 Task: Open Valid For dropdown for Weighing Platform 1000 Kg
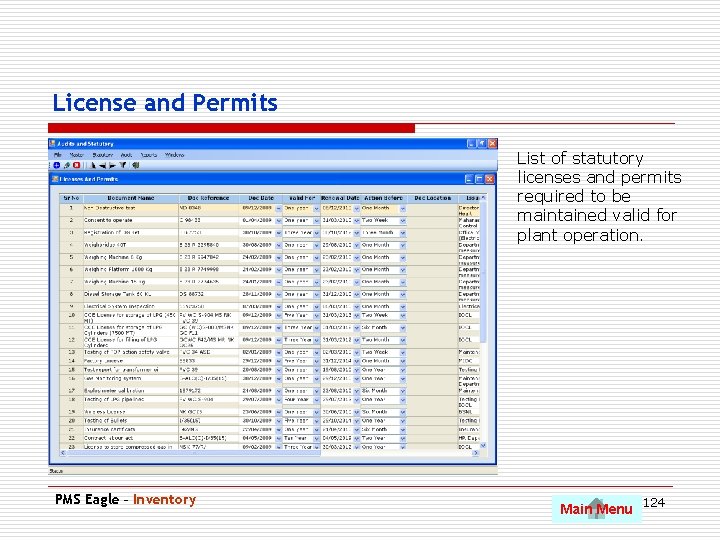[316, 270]
